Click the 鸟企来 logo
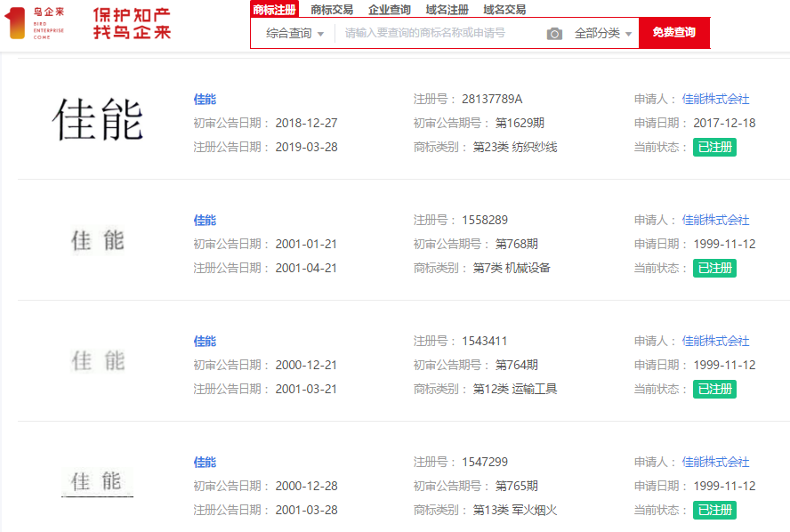 [x=35, y=23]
